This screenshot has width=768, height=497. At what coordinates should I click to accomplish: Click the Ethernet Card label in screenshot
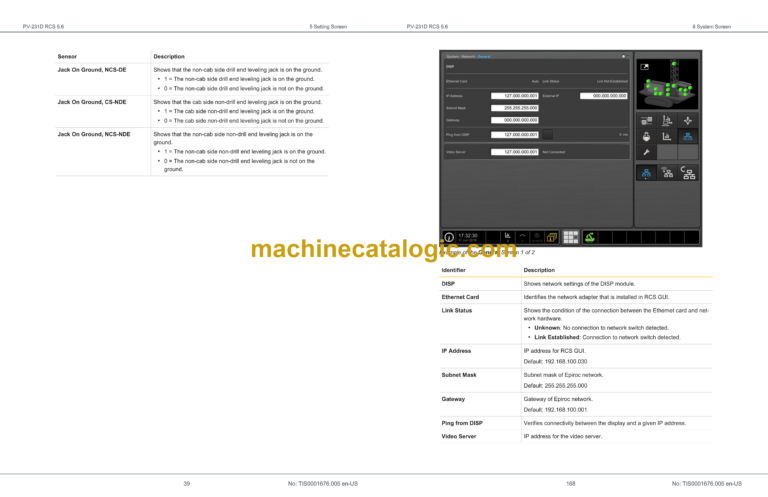click(x=456, y=81)
